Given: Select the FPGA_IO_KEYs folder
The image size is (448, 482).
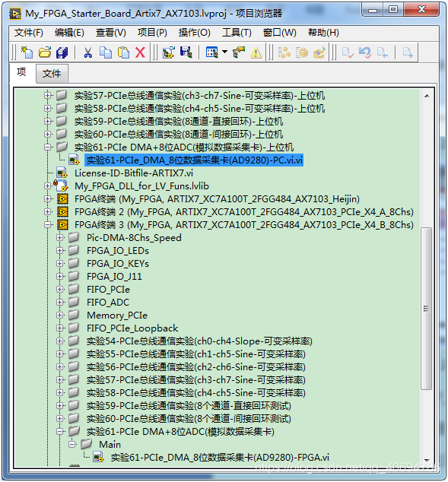Looking at the screenshot, I should (x=118, y=264).
